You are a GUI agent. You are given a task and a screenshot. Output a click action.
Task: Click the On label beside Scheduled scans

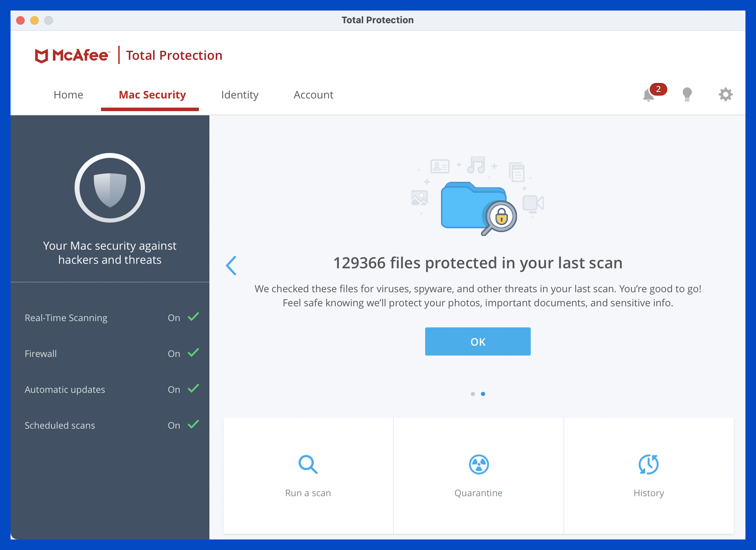[174, 426]
